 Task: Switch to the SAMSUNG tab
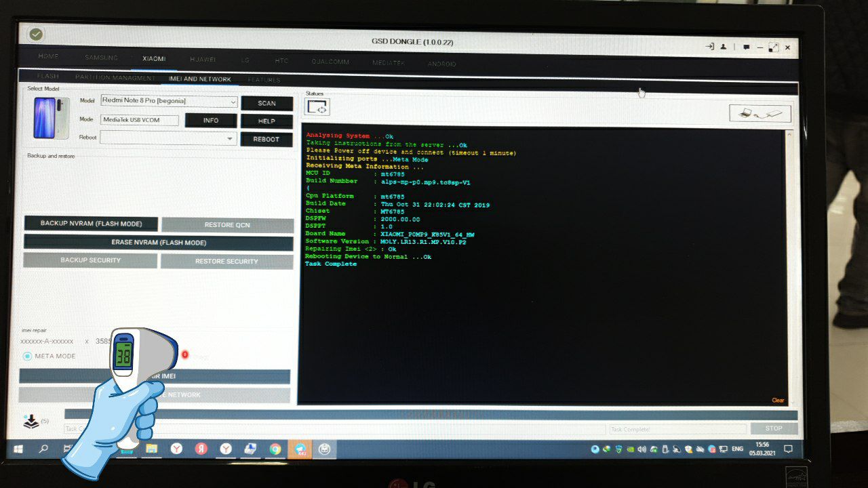point(101,58)
